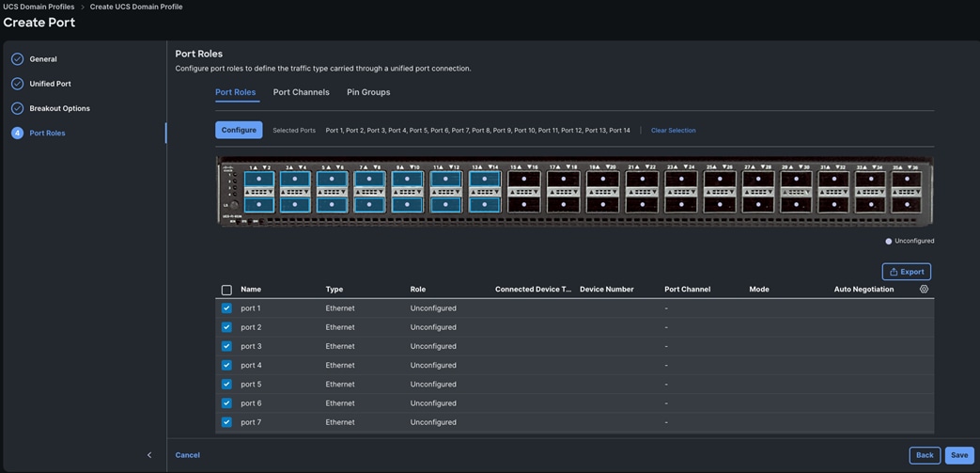This screenshot has height=473, width=980.
Task: Sort the table by Name column
Action: [251, 289]
